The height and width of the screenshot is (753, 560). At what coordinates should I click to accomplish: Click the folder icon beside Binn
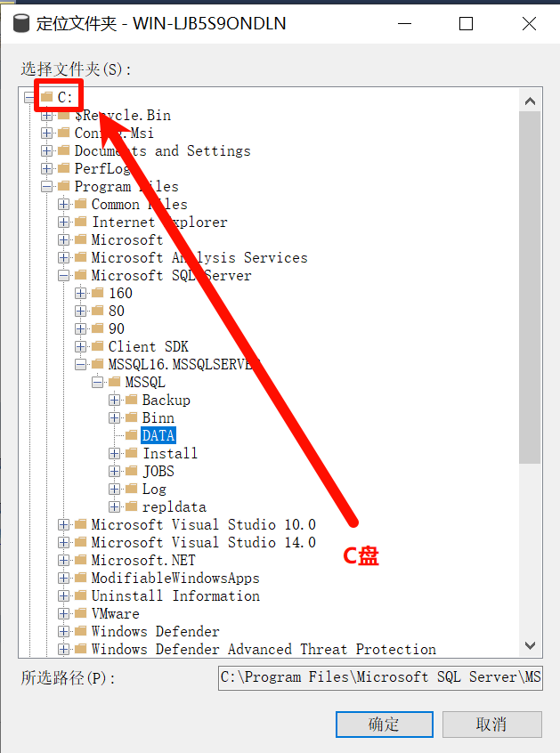click(131, 417)
